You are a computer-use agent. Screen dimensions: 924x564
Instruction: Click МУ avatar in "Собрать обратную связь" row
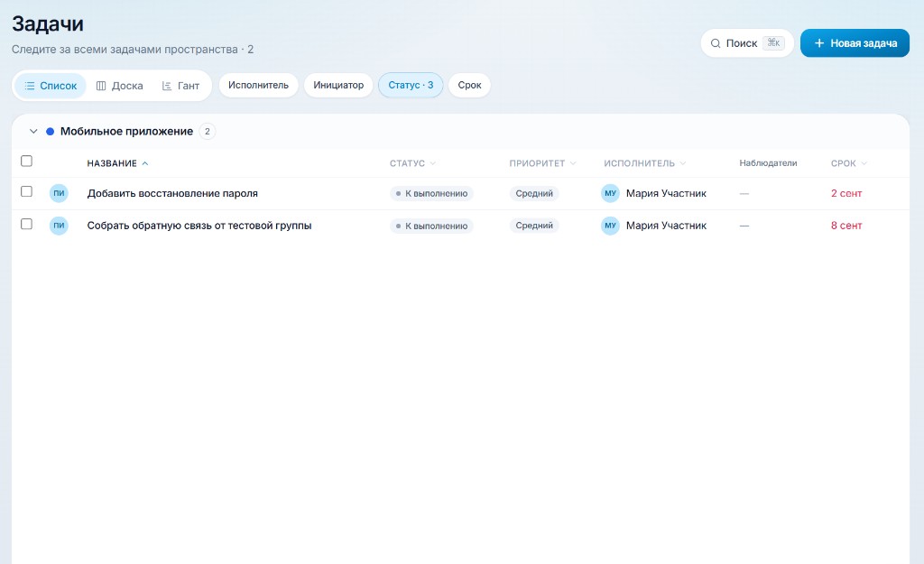[611, 225]
